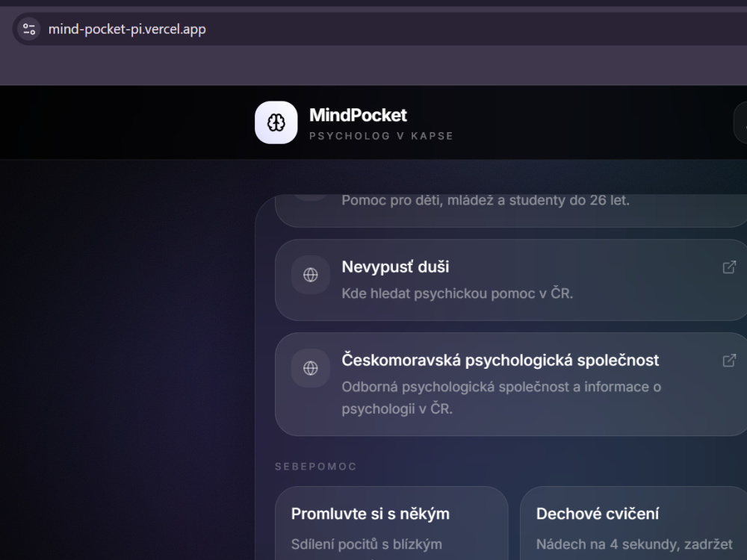This screenshot has height=560, width=747.
Task: Click globe icon beside Českomoravská psychologická společnost
Action: pyautogui.click(x=311, y=368)
